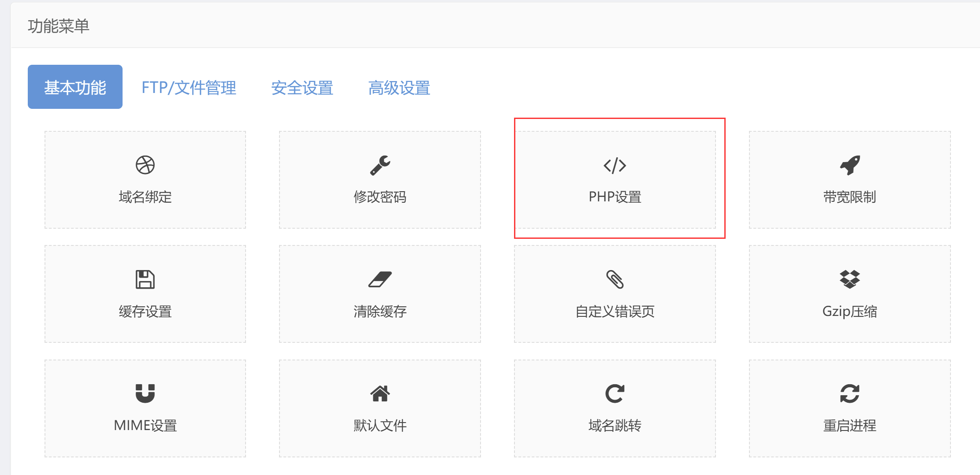The image size is (980, 475).
Task: Click the redo arrow icon for 域名跳转
Action: (615, 393)
